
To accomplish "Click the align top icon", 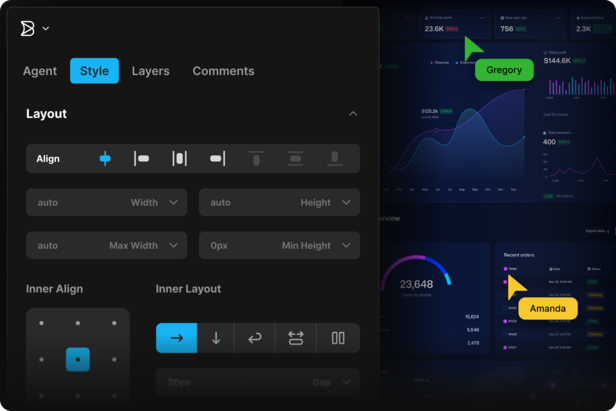I will click(256, 158).
